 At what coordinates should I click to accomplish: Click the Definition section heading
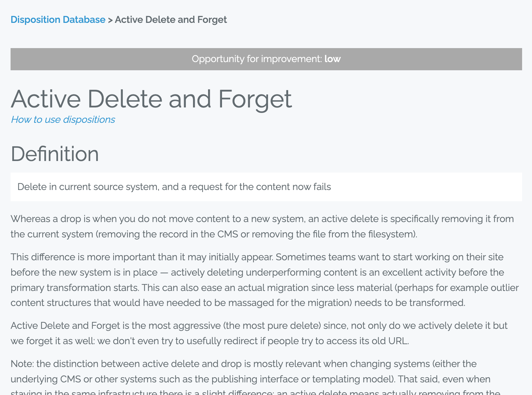(55, 154)
